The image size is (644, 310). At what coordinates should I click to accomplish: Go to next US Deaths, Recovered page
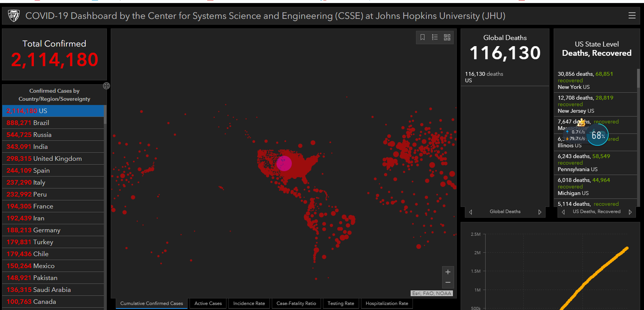click(630, 212)
